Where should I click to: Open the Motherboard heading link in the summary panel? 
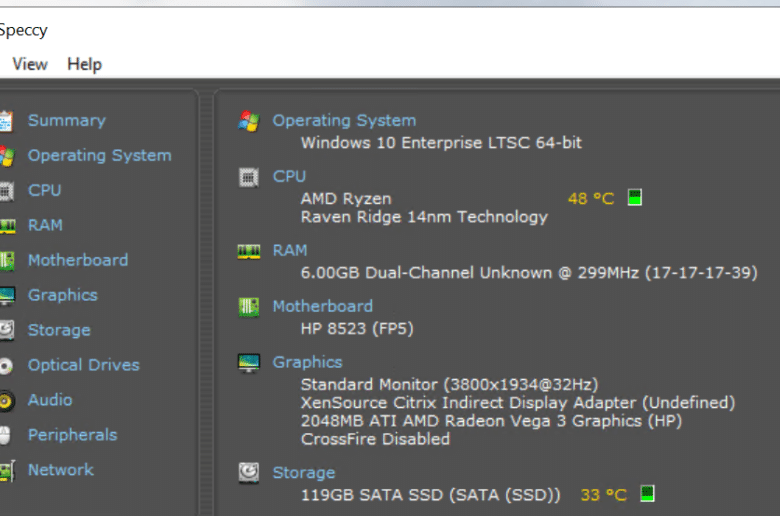pyautogui.click(x=323, y=306)
